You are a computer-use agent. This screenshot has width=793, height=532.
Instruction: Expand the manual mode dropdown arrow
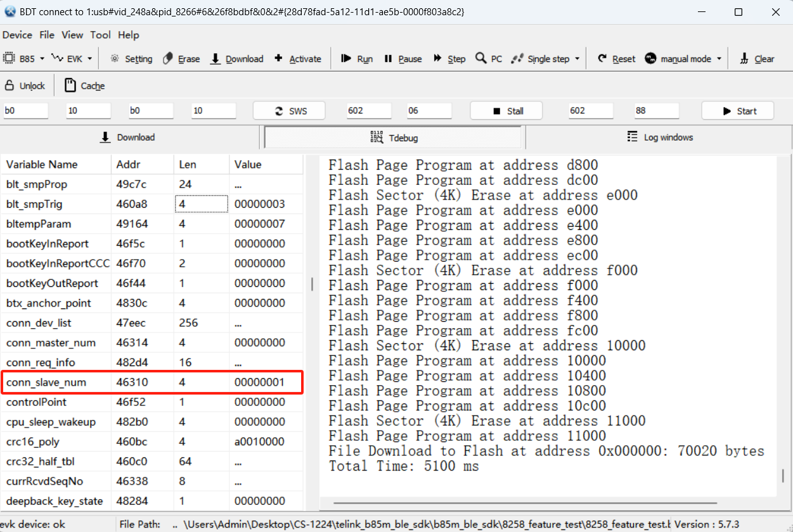(719, 59)
